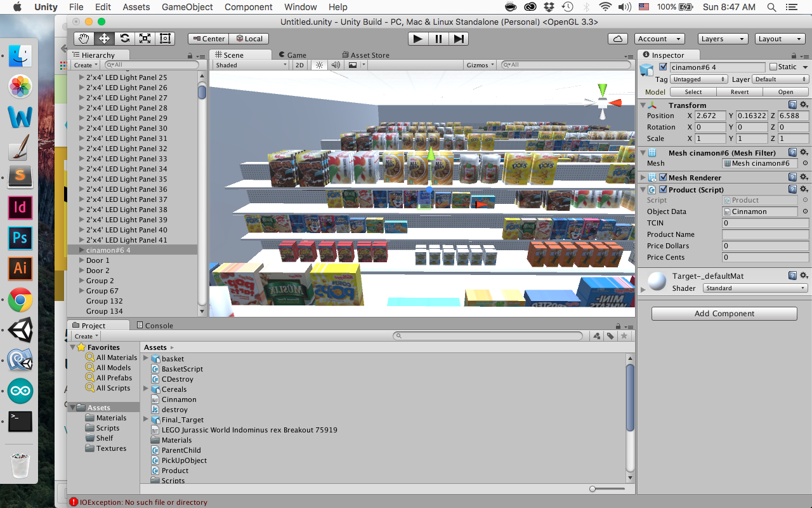Image resolution: width=812 pixels, height=508 pixels.
Task: Select the Hand tool in toolbar
Action: [x=84, y=39]
